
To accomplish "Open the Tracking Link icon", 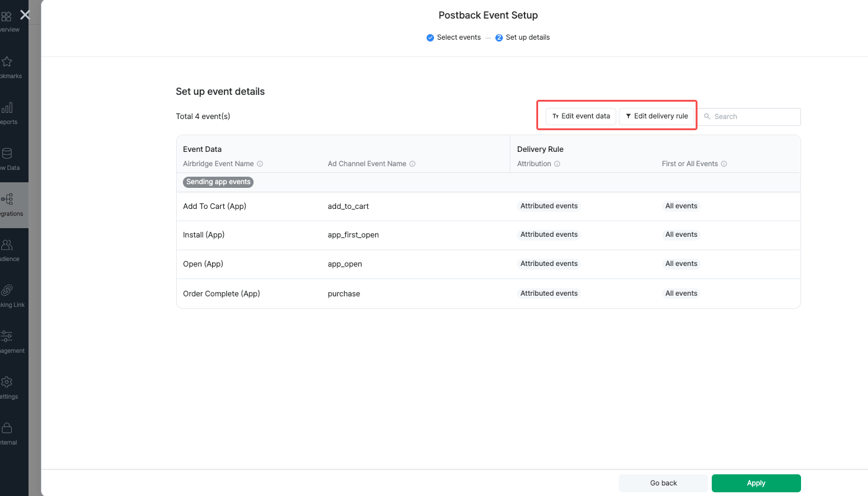I will (7, 291).
